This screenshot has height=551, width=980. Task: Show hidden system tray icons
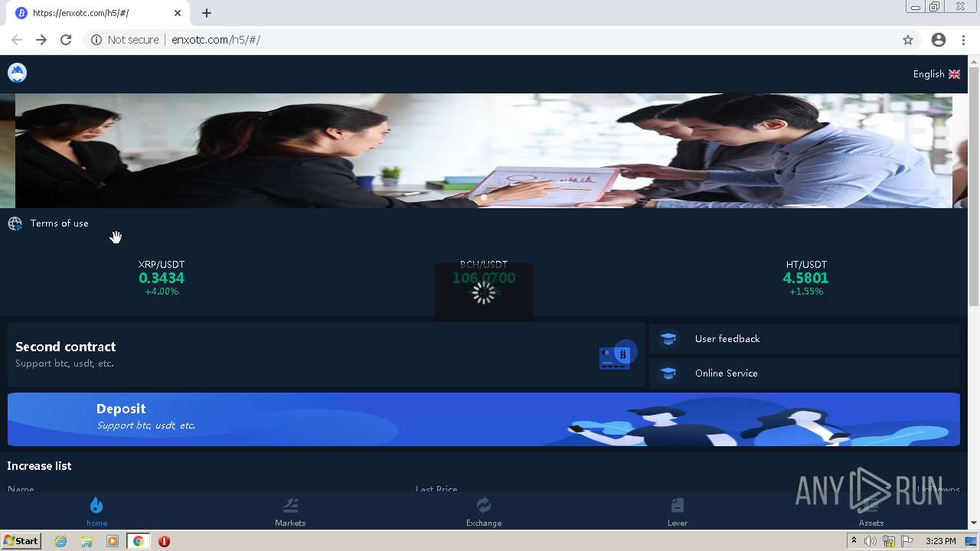click(854, 541)
